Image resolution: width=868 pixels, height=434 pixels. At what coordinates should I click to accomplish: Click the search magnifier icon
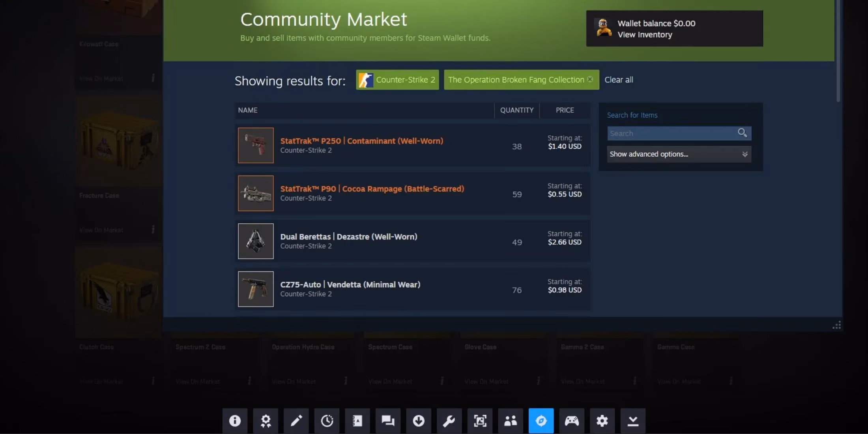(742, 133)
